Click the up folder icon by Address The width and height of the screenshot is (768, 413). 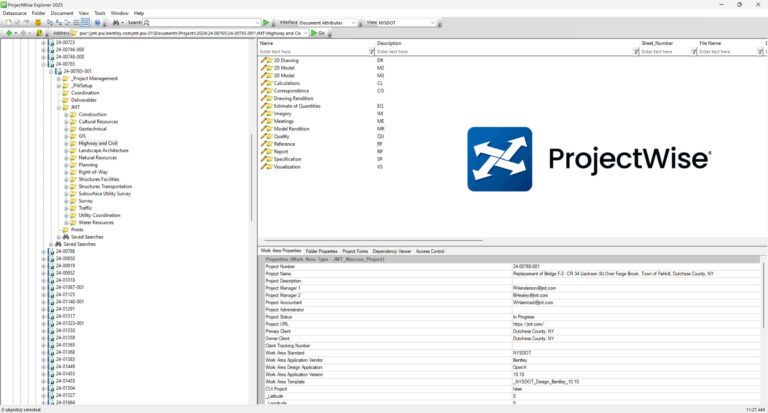coord(39,33)
